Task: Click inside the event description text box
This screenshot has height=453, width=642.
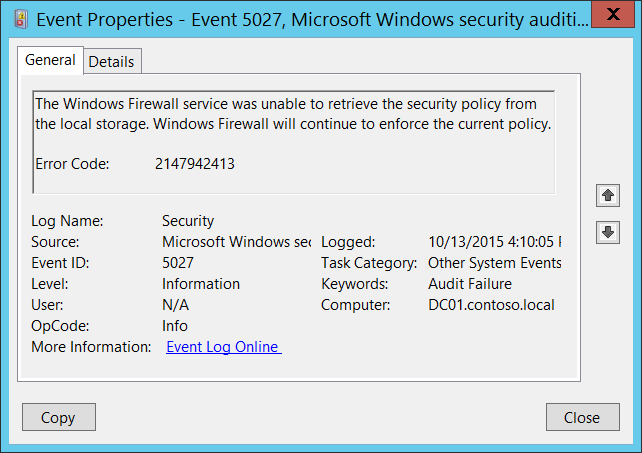Action: click(x=293, y=140)
